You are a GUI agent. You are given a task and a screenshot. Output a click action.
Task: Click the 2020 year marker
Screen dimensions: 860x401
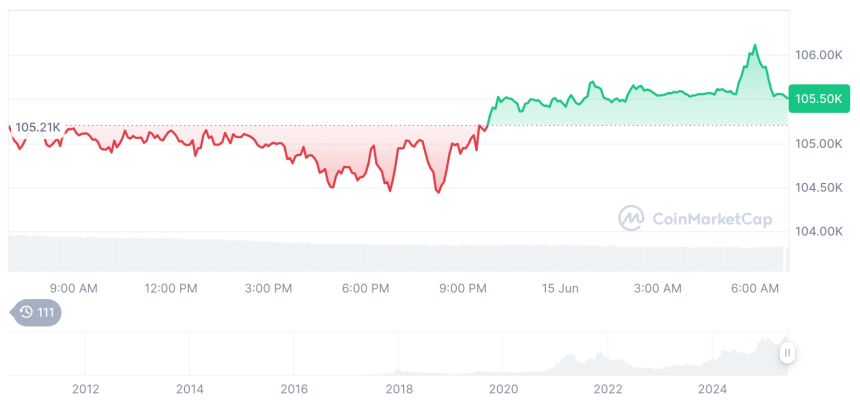pyautogui.click(x=503, y=388)
